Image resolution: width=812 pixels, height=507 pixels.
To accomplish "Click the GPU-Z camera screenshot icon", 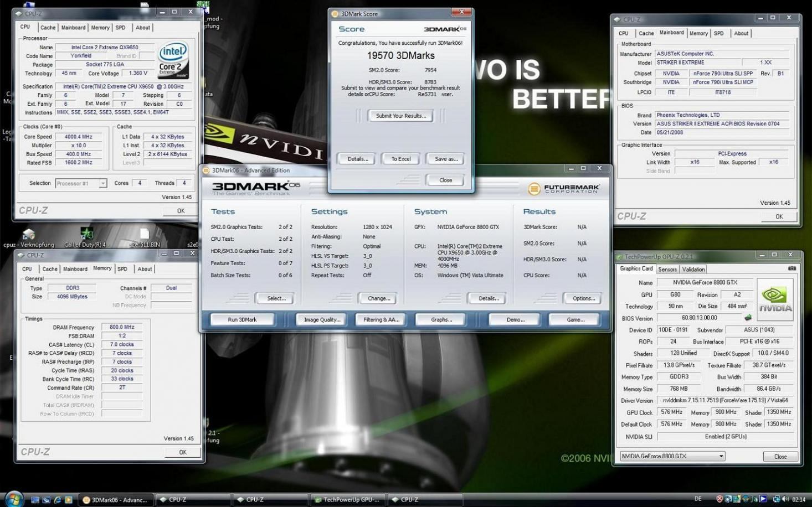I will click(x=792, y=268).
